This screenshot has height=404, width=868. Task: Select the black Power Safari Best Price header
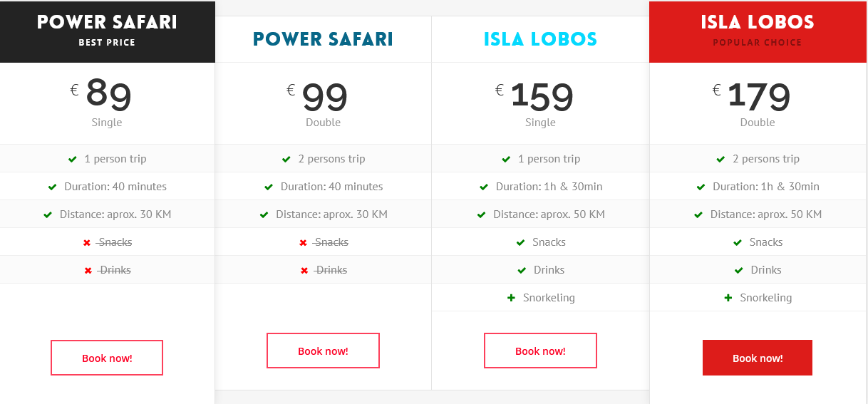tap(107, 31)
